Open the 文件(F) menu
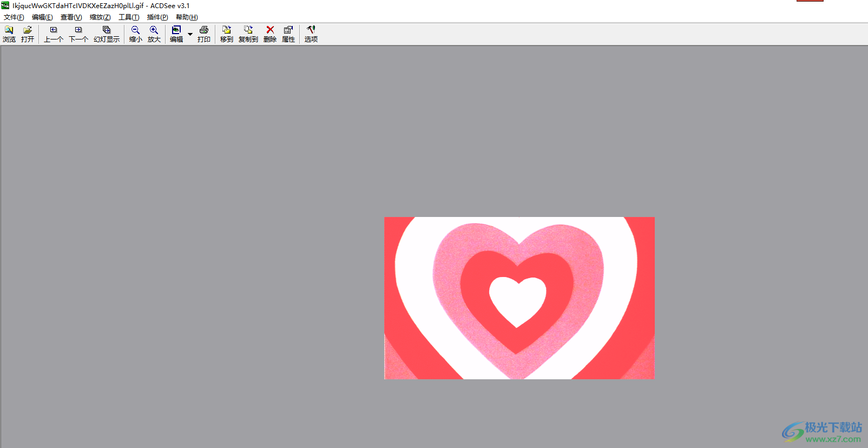 tap(14, 17)
